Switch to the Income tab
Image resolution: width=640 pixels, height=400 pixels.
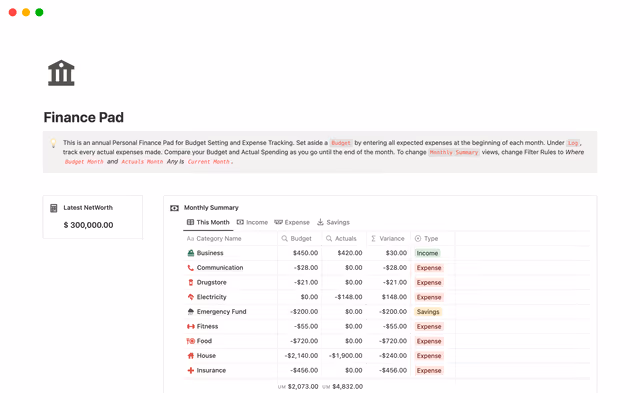click(252, 222)
